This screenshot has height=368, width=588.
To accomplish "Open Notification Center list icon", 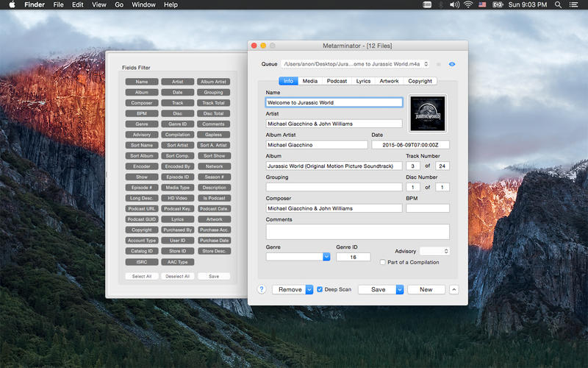I will (573, 5).
